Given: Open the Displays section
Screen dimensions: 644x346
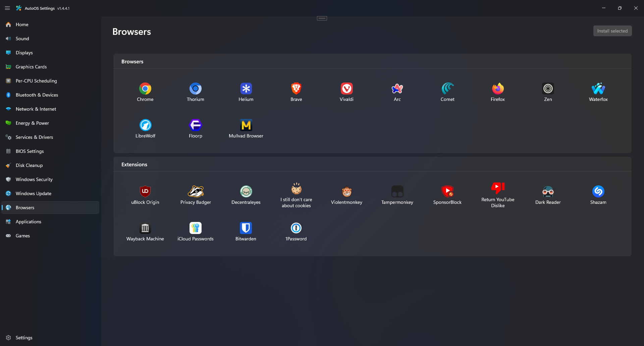Looking at the screenshot, I should 50,53.
